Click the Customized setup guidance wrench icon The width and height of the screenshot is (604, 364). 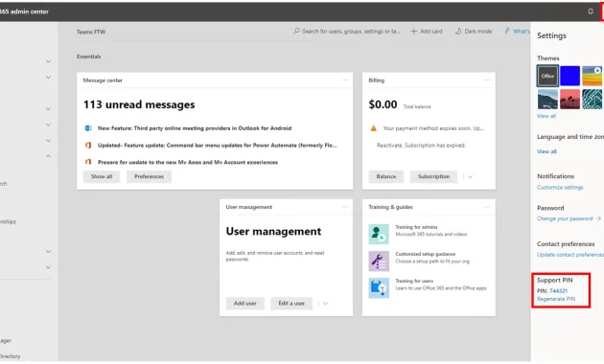click(379, 261)
